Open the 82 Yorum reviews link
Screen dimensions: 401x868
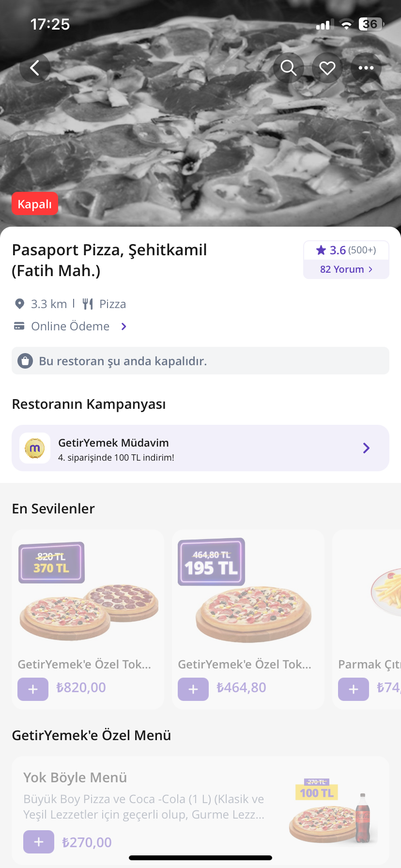point(346,269)
